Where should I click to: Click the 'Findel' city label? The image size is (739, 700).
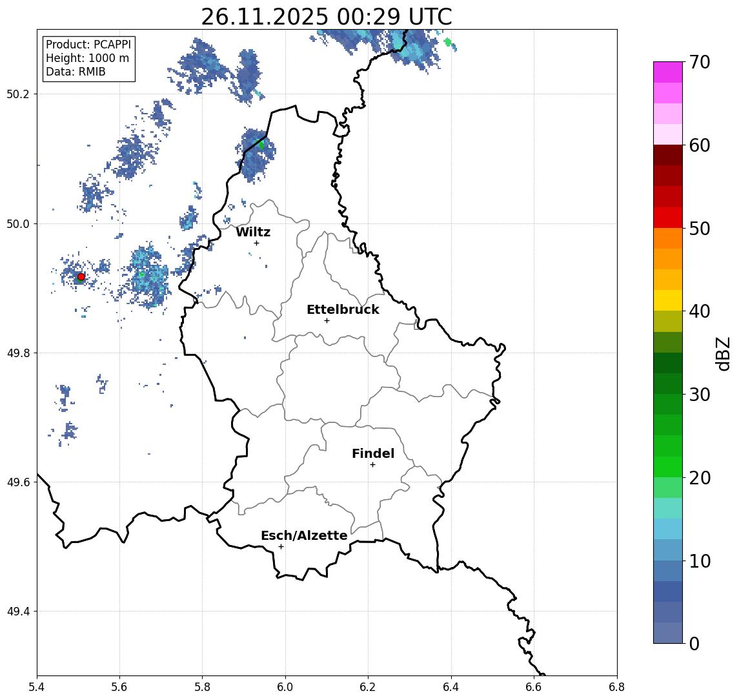373,453
